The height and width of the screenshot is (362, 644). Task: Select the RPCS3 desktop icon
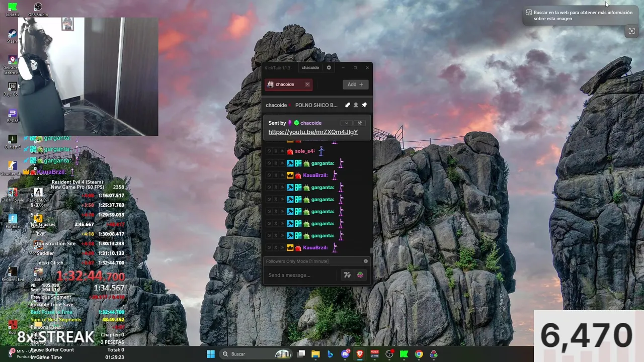point(13,116)
